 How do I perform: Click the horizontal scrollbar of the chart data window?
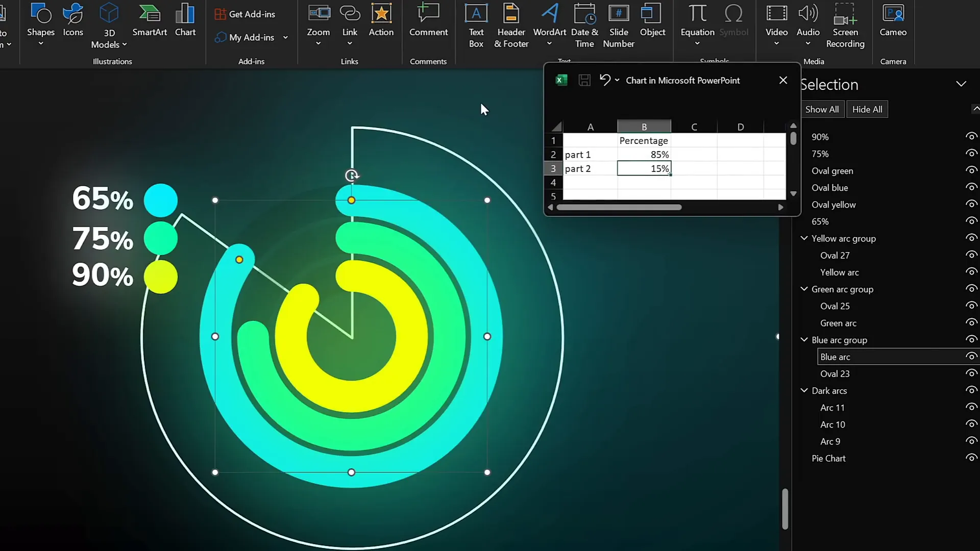(619, 207)
